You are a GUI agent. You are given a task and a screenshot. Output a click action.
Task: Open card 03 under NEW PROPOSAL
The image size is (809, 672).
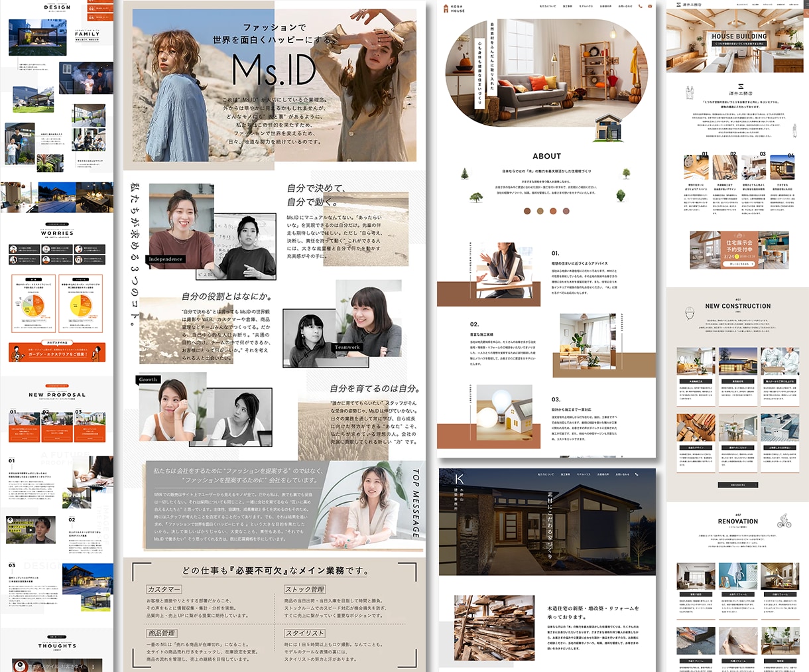point(90,427)
